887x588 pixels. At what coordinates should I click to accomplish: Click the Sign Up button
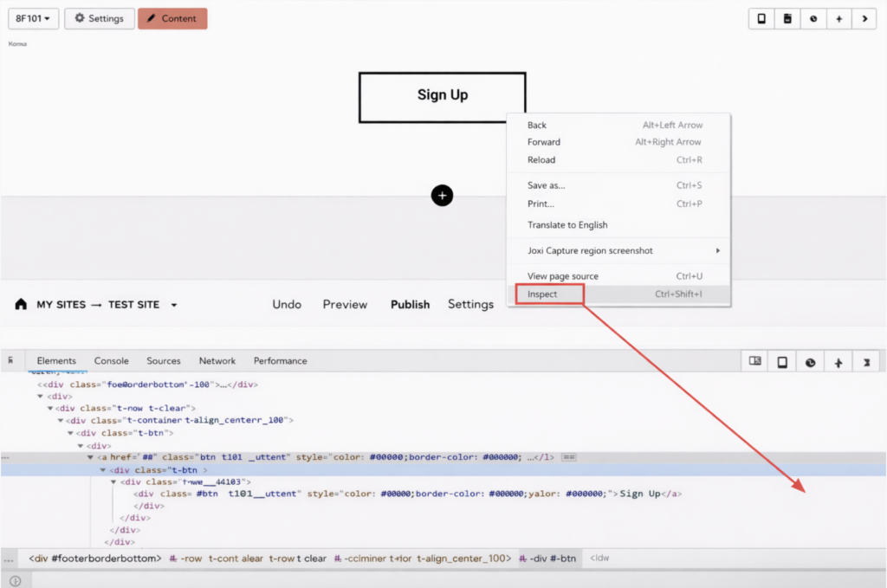(x=442, y=96)
